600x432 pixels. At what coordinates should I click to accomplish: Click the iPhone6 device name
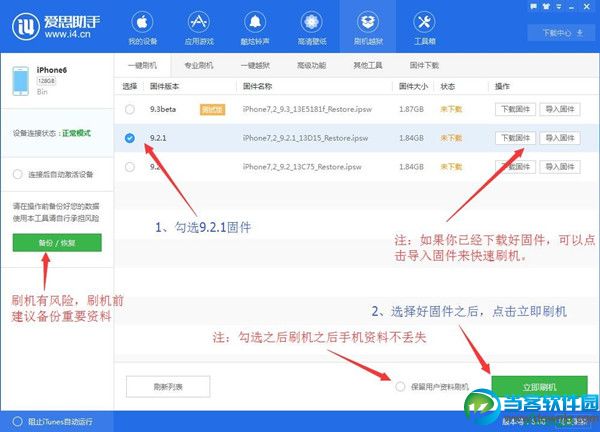pos(52,70)
